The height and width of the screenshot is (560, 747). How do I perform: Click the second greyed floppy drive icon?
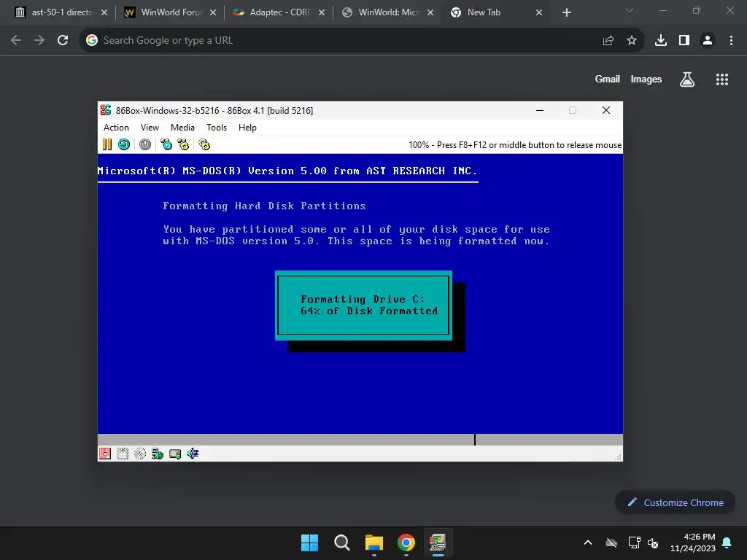(x=123, y=454)
